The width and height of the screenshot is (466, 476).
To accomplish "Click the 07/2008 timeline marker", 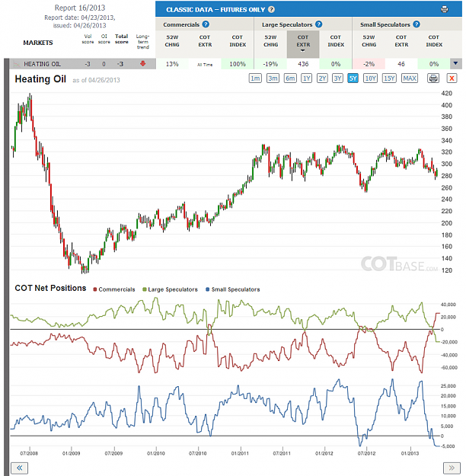I will (x=29, y=453).
